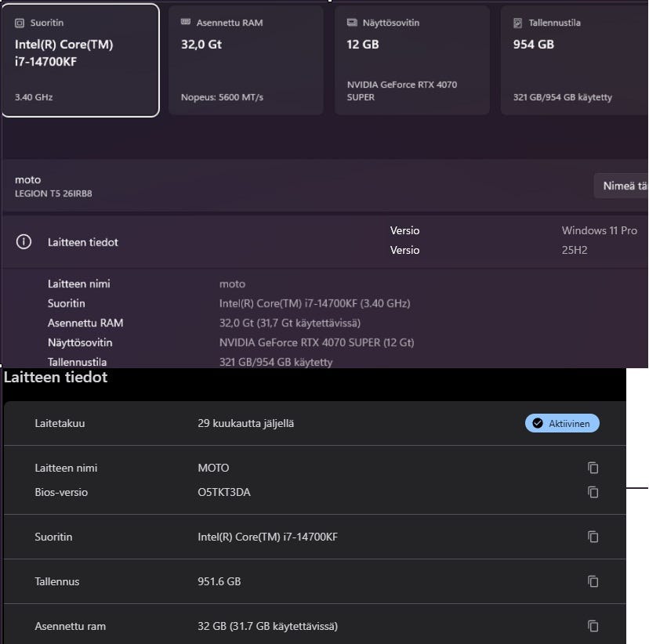Select the '951.6 GB' storage value
Viewport: 649px width, 644px height.
pos(219,581)
